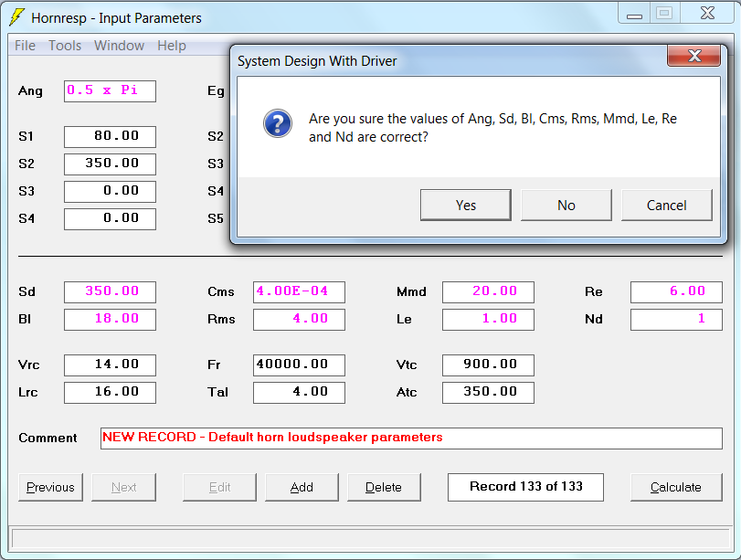
Task: Click the Fr field showing 40000.00
Action: pyautogui.click(x=299, y=365)
